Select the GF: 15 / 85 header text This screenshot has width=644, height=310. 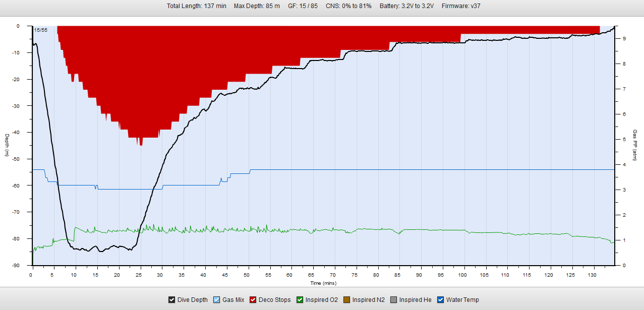[x=303, y=6]
